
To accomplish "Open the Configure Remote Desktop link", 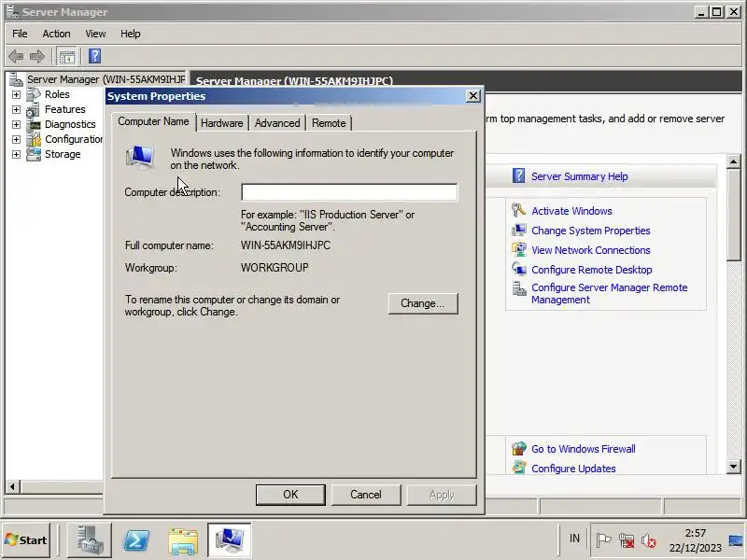I will (592, 270).
